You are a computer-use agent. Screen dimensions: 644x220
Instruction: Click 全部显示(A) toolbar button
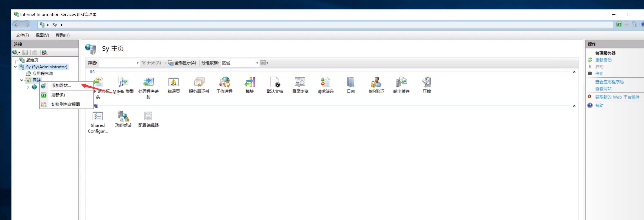[x=182, y=63]
